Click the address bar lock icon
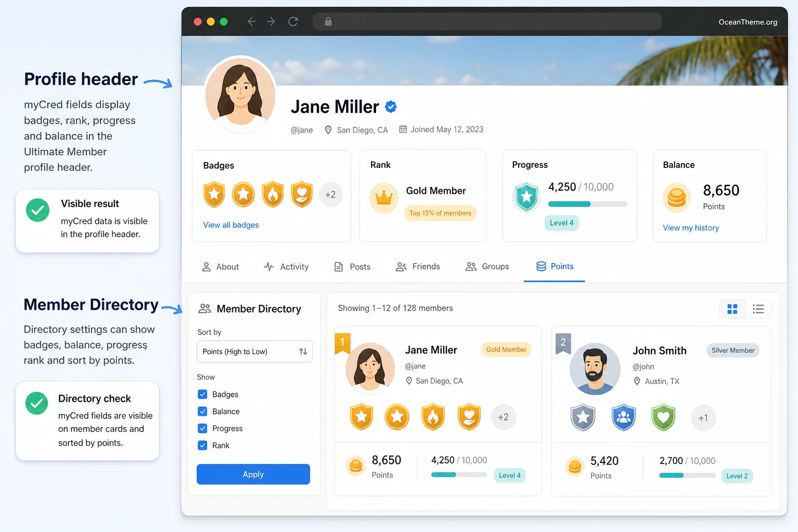This screenshot has height=532, width=798. click(x=328, y=21)
